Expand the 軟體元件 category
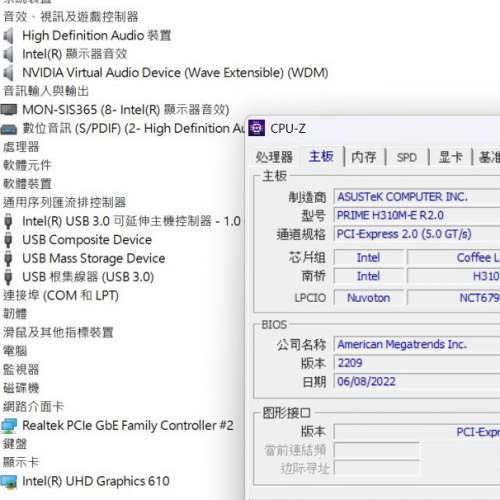This screenshot has width=500, height=500. (x=27, y=166)
